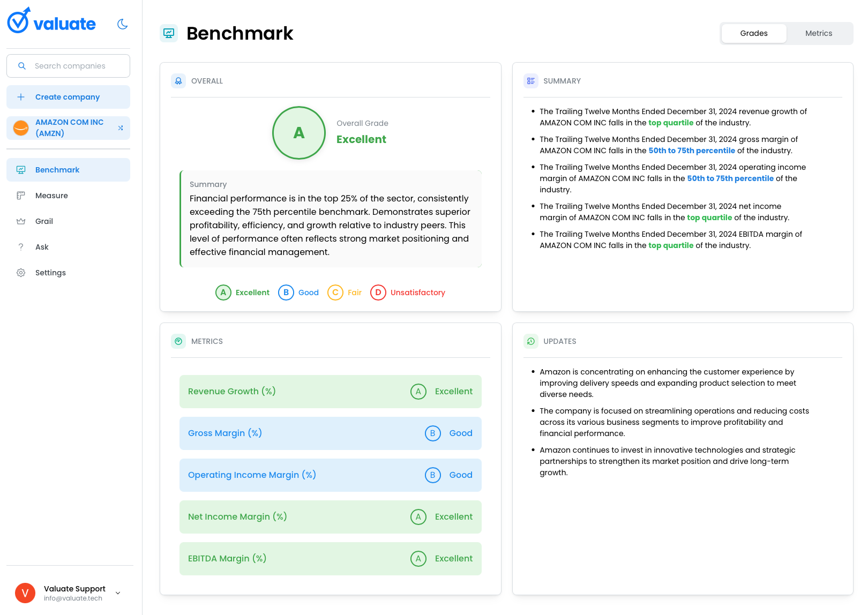
Task: Click the 'Excellent' grade text on EBITDA Margin
Action: pyautogui.click(x=454, y=559)
